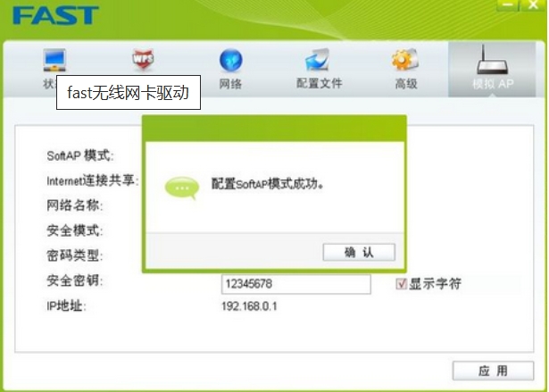The image size is (549, 392).
Task: Switch to the 网络 tab label
Action: coord(230,84)
